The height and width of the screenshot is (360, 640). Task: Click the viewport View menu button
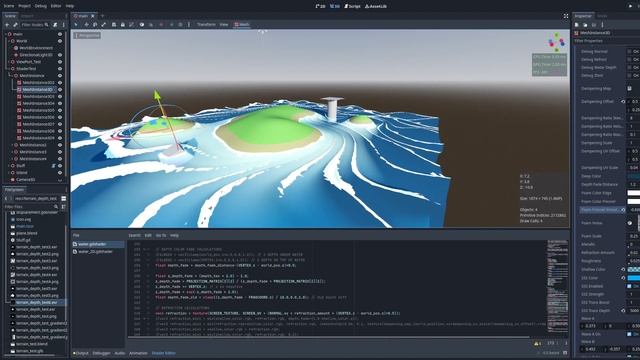pyautogui.click(x=224, y=24)
